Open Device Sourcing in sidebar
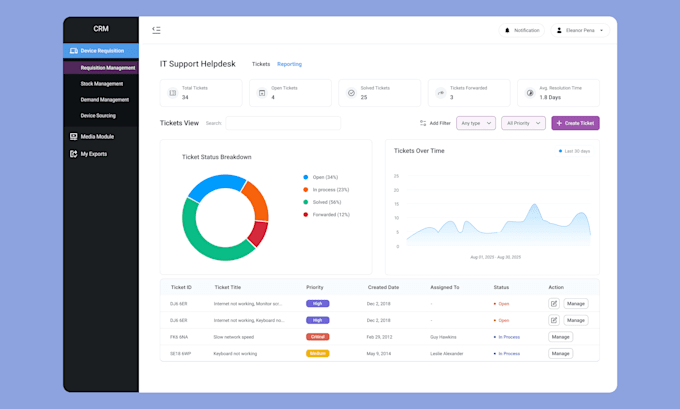Viewport: 680px width, 409px height. pyautogui.click(x=98, y=116)
